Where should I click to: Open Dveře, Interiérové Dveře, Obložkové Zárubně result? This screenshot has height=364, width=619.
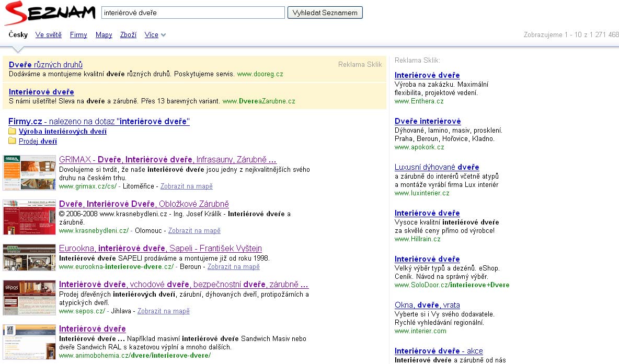click(x=144, y=204)
